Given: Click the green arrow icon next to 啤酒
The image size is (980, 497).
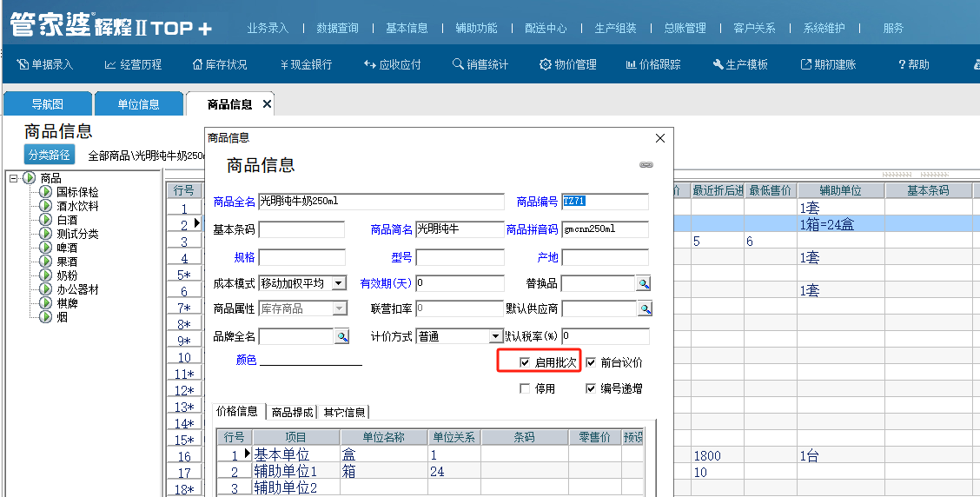Looking at the screenshot, I should click(x=46, y=248).
